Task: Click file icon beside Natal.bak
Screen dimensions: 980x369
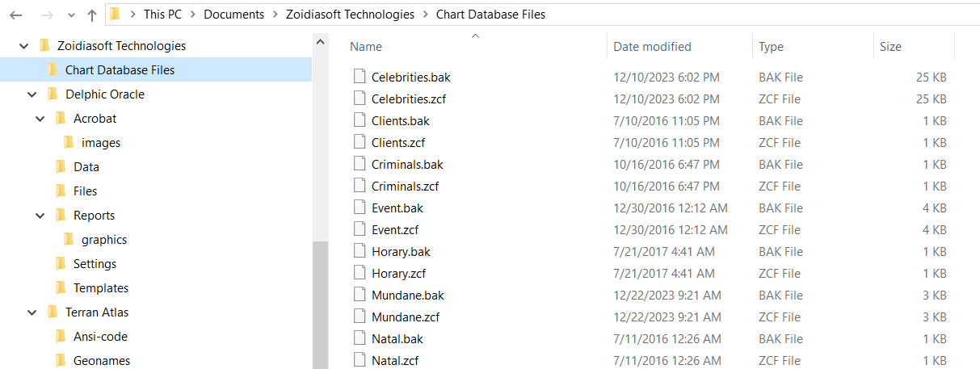Action: (x=360, y=338)
